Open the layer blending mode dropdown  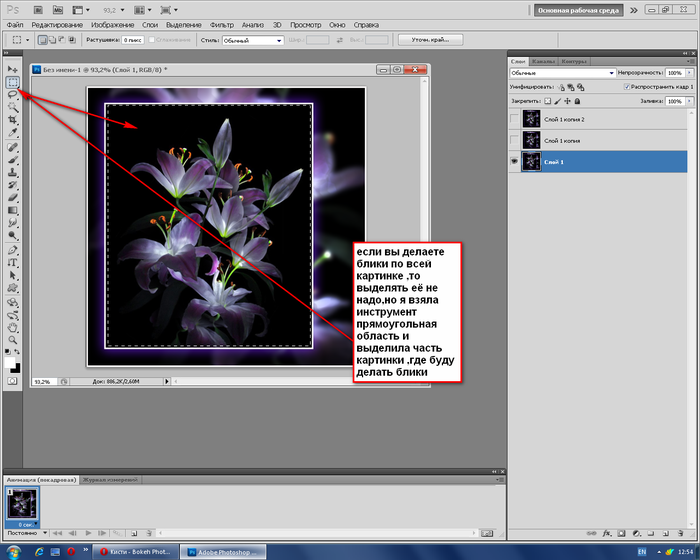[560, 73]
